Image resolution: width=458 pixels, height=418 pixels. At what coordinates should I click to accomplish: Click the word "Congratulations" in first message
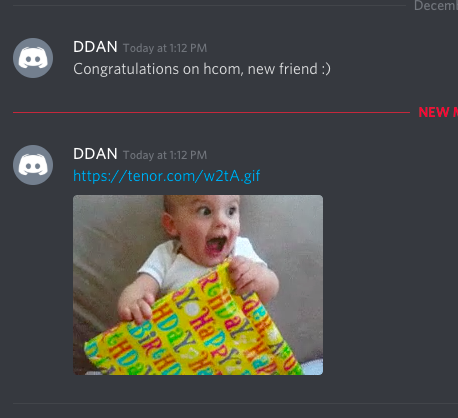(x=126, y=70)
